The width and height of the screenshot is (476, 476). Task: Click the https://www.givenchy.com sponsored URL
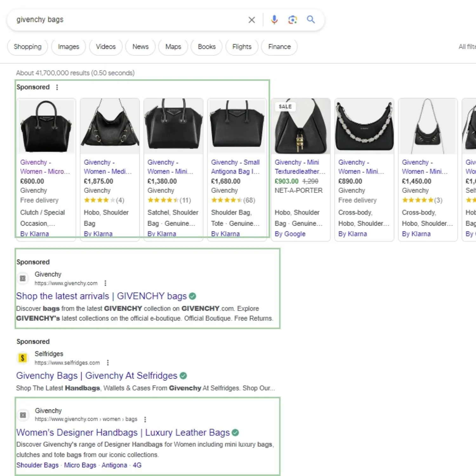(66, 283)
